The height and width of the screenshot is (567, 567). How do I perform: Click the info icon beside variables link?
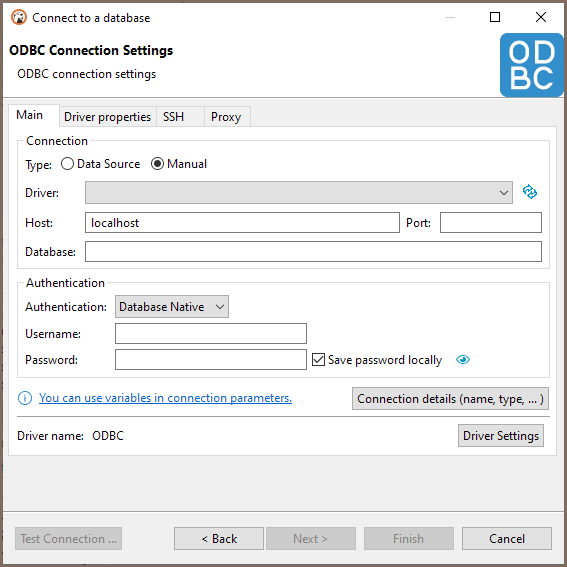coord(25,398)
